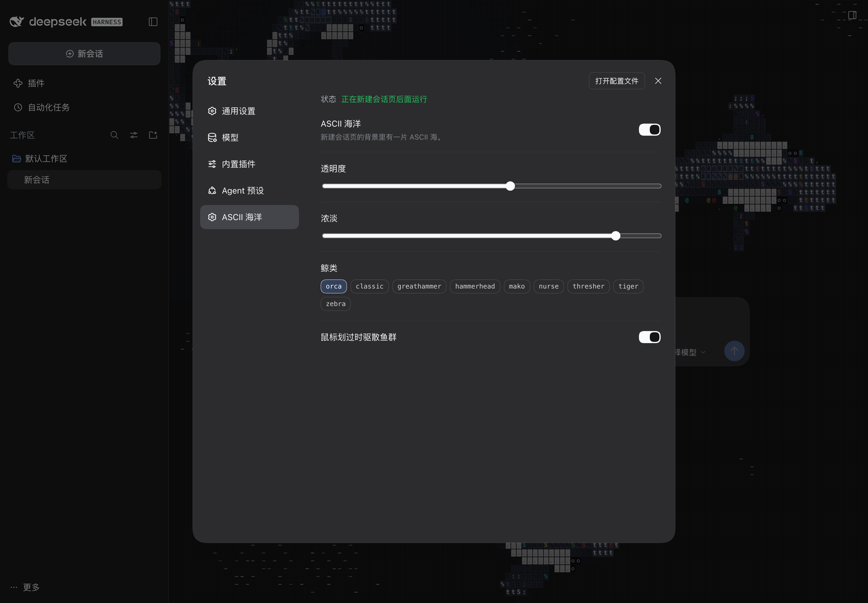The width and height of the screenshot is (868, 603).
Task: Open model selector dropdown behind dialog
Action: coord(690,352)
